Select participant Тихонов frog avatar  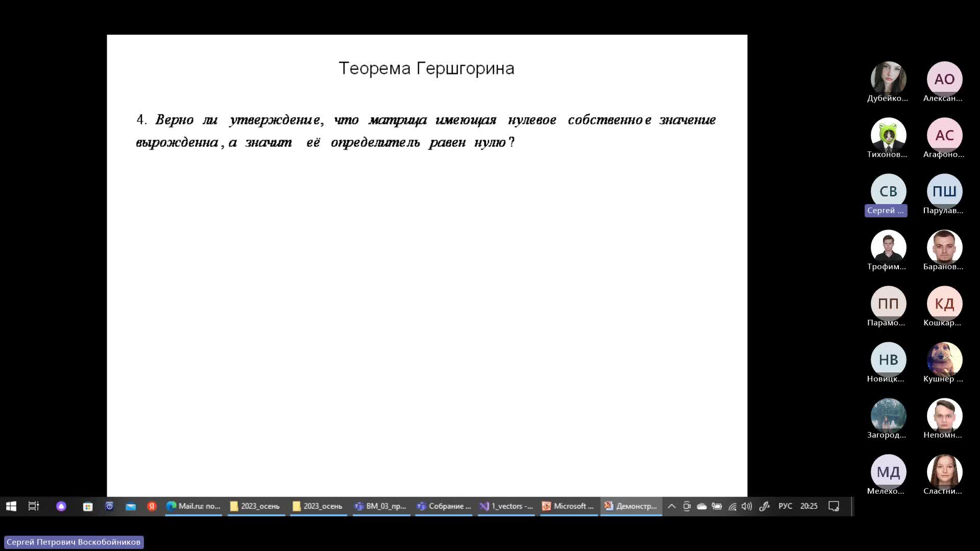click(x=888, y=135)
